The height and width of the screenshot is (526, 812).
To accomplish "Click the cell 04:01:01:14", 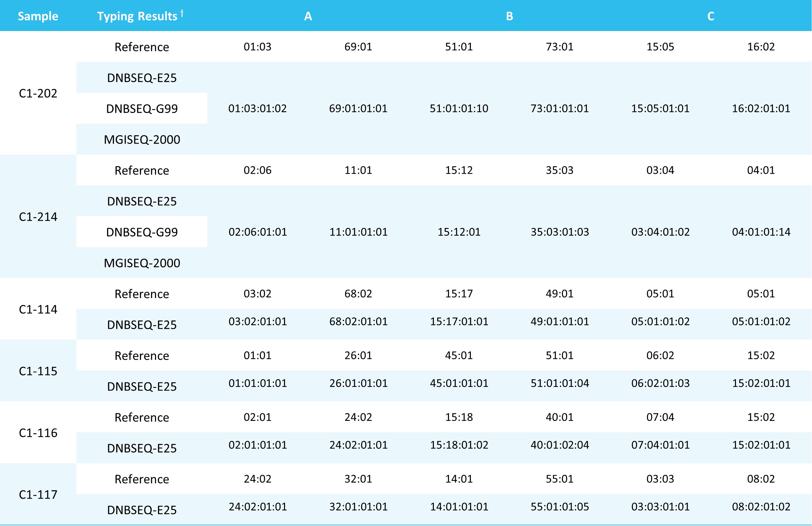I will pyautogui.click(x=761, y=232).
